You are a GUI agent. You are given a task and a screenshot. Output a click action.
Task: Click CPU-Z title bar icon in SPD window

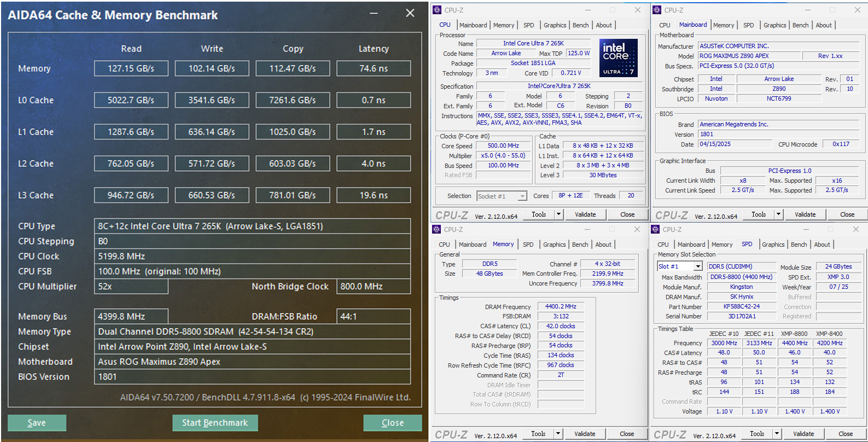click(x=655, y=229)
